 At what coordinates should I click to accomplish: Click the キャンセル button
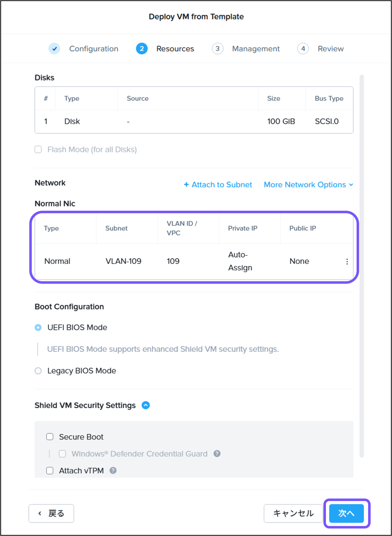coord(293,513)
